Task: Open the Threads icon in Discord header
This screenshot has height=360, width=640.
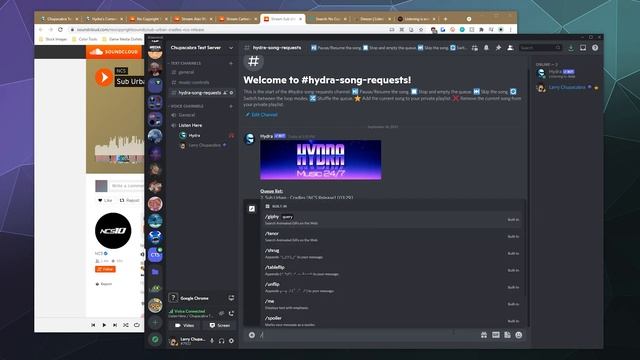Action: [474, 48]
